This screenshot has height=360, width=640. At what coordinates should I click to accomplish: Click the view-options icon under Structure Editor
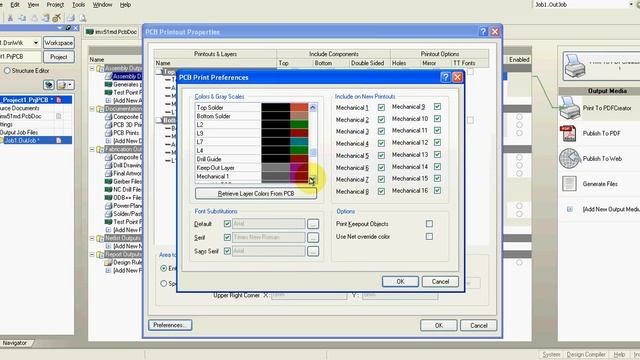[x=49, y=85]
